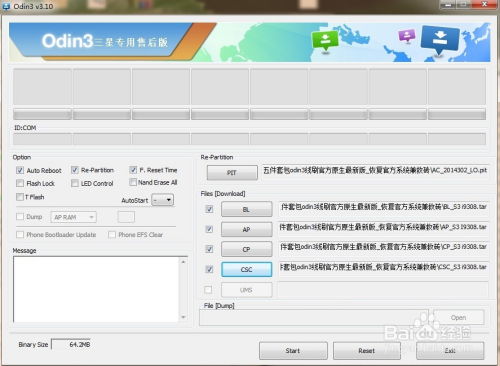Uncheck the Re-Partition option
This screenshot has width=500, height=366.
pyautogui.click(x=75, y=170)
